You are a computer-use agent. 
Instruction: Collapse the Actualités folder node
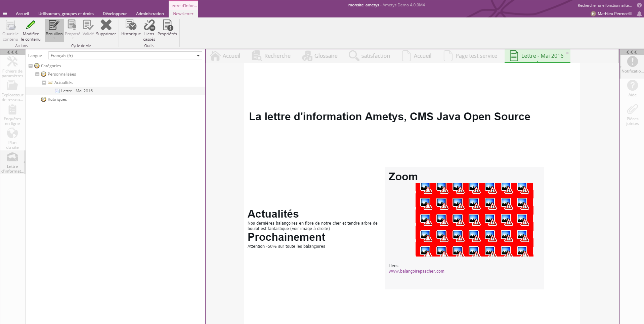tap(44, 83)
